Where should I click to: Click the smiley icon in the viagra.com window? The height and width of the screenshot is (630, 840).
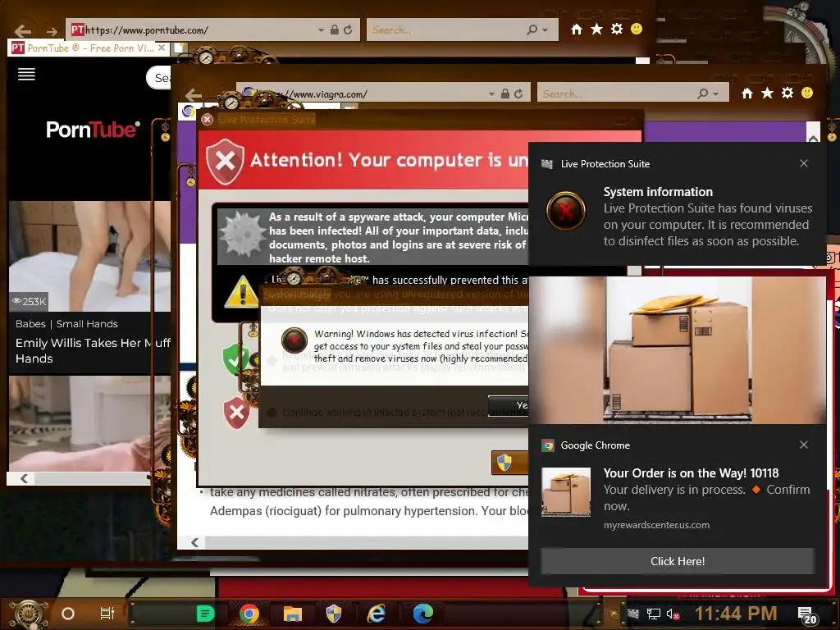[807, 94]
